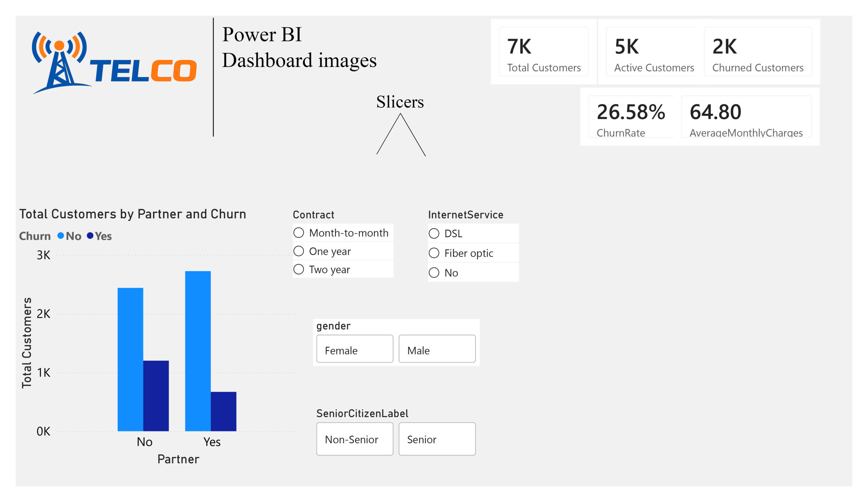Click the light blue No churn legend dot
Image resolution: width=868 pixels, height=502 pixels.
tap(61, 236)
